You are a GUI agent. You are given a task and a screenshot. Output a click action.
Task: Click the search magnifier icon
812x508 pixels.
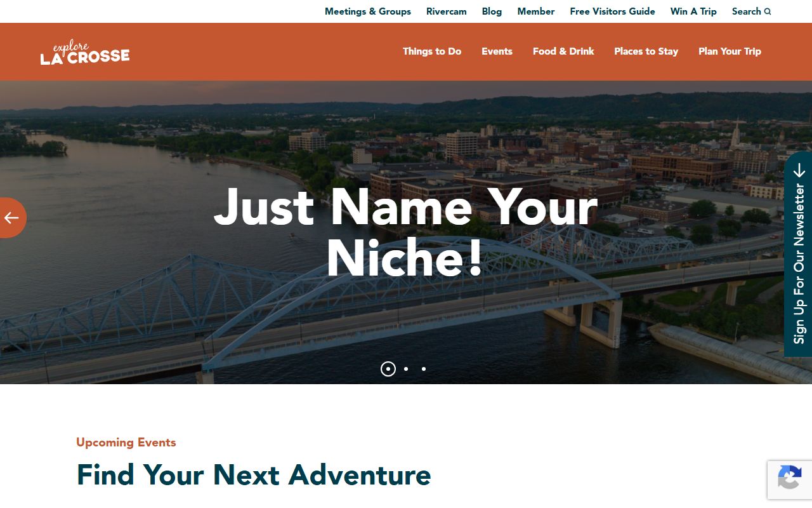point(768,11)
